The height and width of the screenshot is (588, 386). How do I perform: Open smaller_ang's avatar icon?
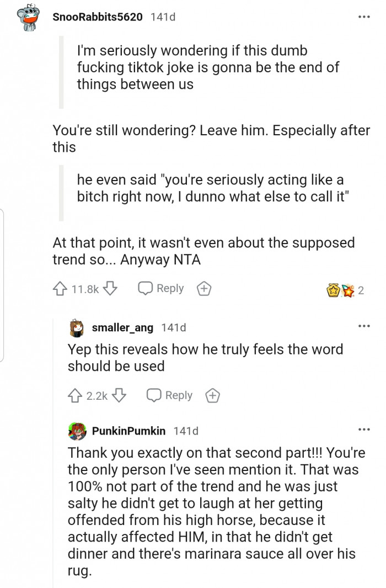(77, 328)
